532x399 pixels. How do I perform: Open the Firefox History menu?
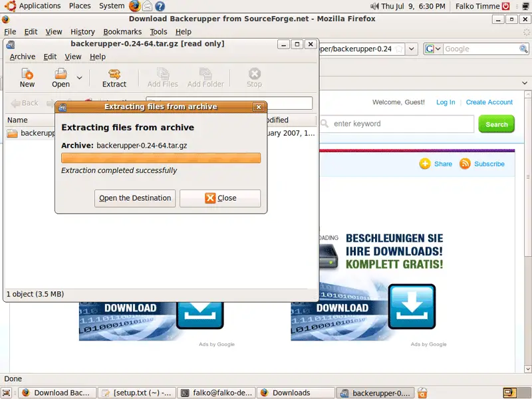(82, 31)
